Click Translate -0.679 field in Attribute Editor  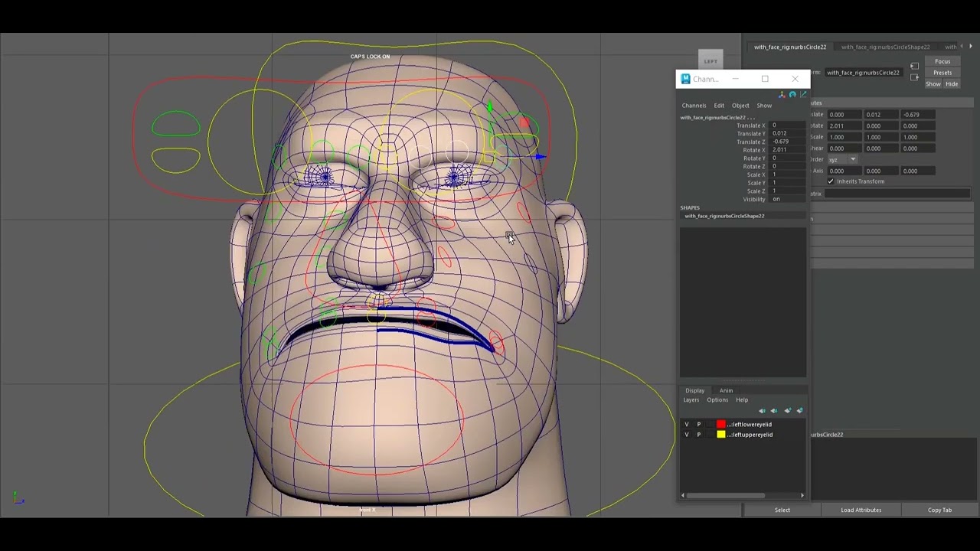click(920, 115)
